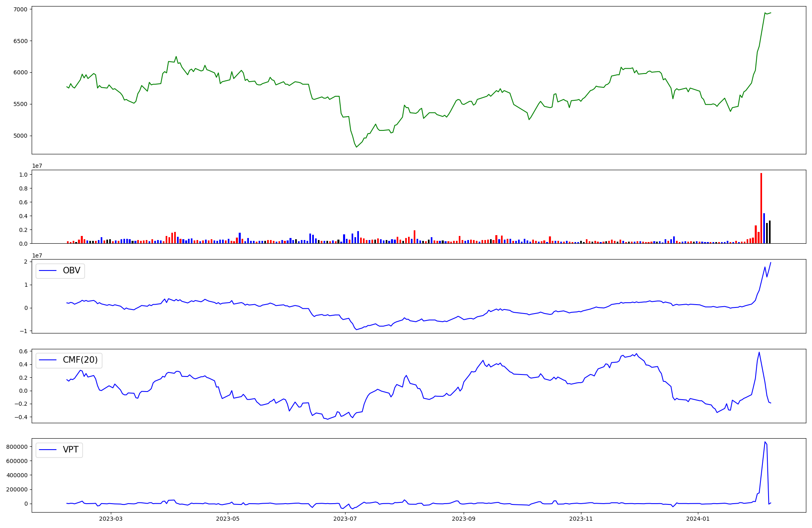Click the 2024-01 date axis label

[x=698, y=519]
